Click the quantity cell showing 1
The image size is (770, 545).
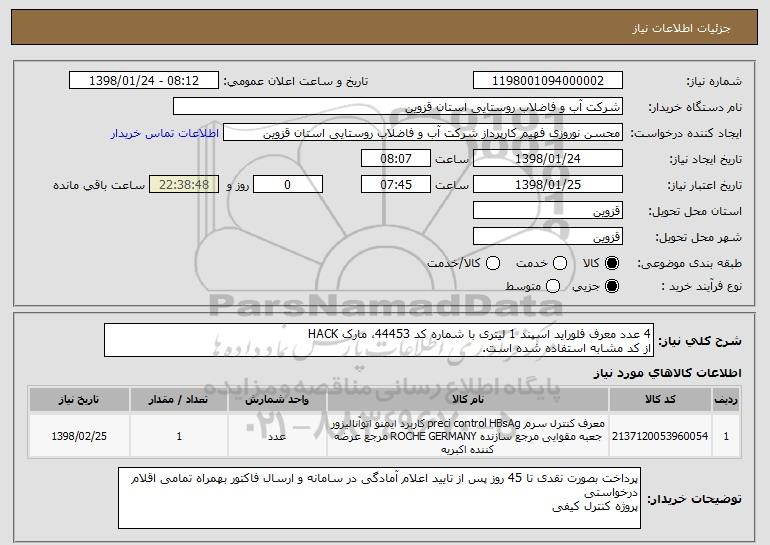pyautogui.click(x=179, y=436)
